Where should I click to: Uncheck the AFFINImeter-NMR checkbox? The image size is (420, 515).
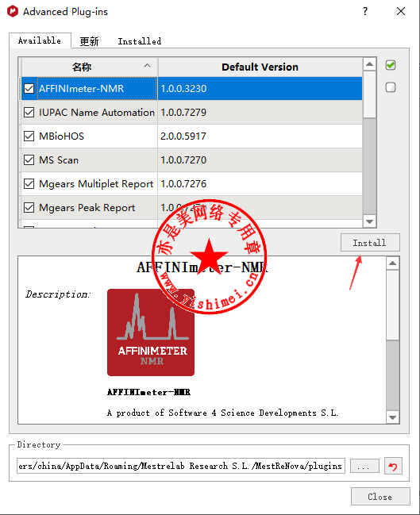point(29,88)
